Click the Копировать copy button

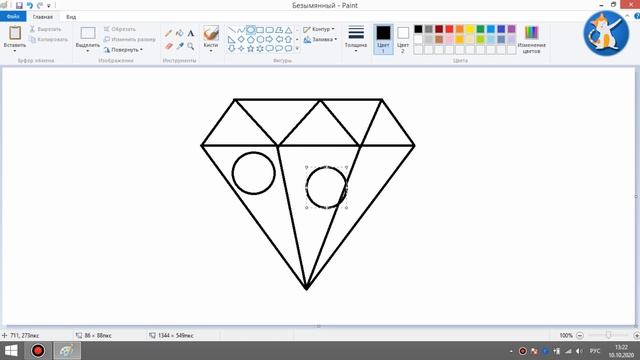click(x=49, y=40)
